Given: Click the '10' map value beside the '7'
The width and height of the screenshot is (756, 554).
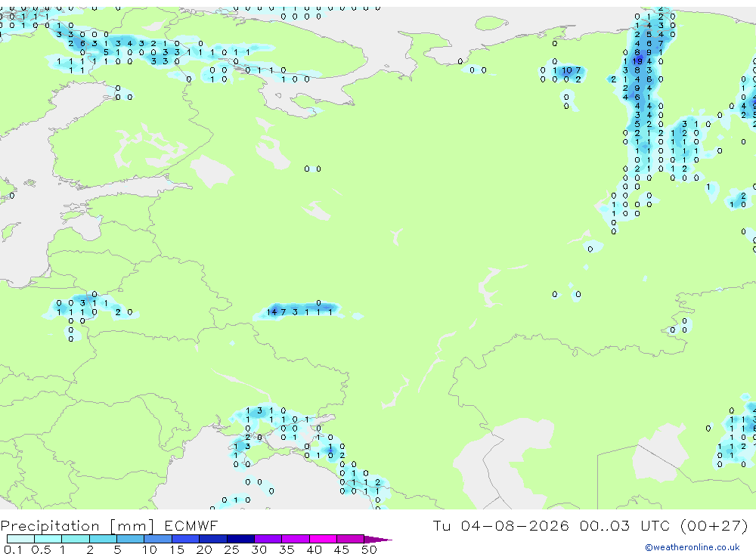Looking at the screenshot, I should (x=567, y=70).
